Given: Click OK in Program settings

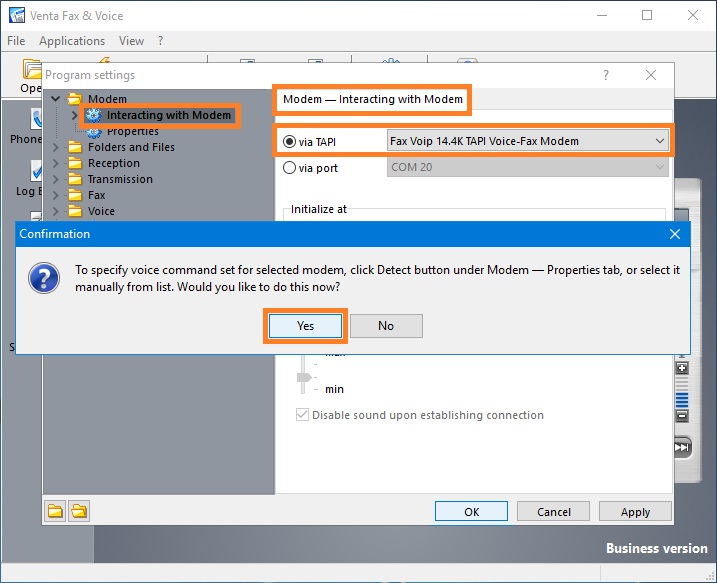Looking at the screenshot, I should (x=471, y=512).
